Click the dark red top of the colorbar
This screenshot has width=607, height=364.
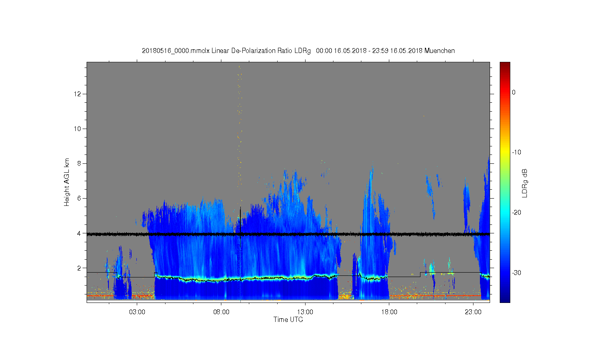pyautogui.click(x=505, y=66)
